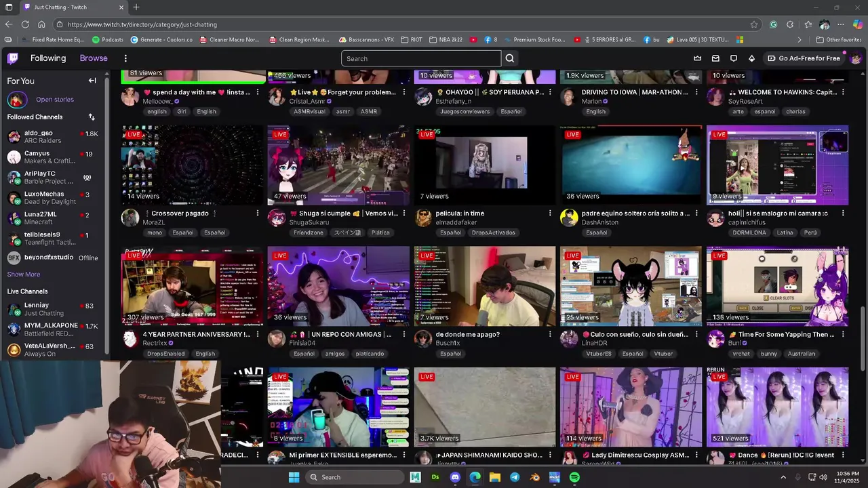Click the Twitch search input field
Screen dimensions: 868x488
421,58
